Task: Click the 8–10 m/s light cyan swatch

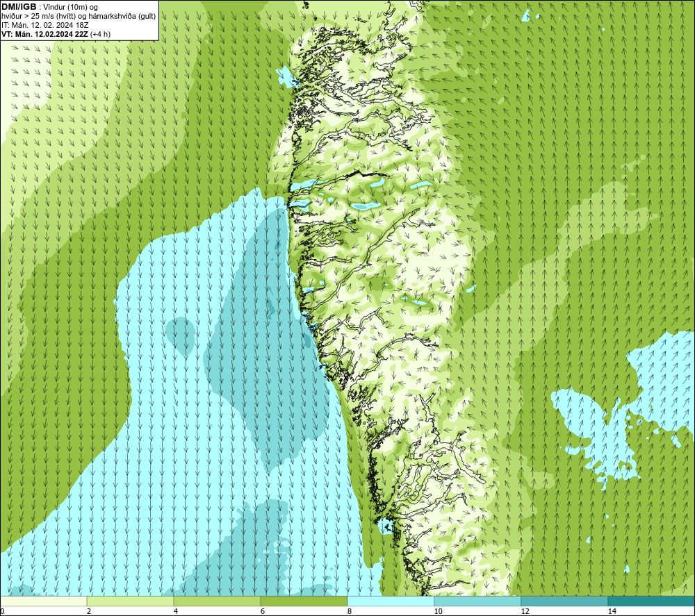Action: (x=391, y=601)
